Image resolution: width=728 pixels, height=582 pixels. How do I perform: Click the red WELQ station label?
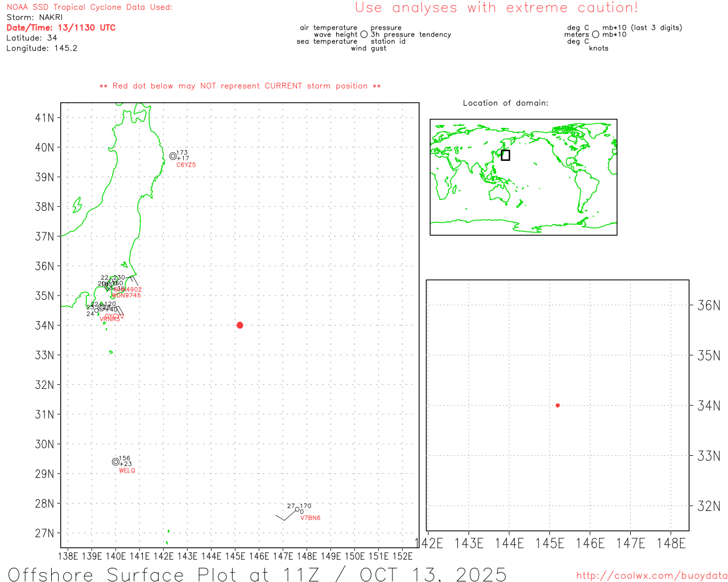point(127,471)
